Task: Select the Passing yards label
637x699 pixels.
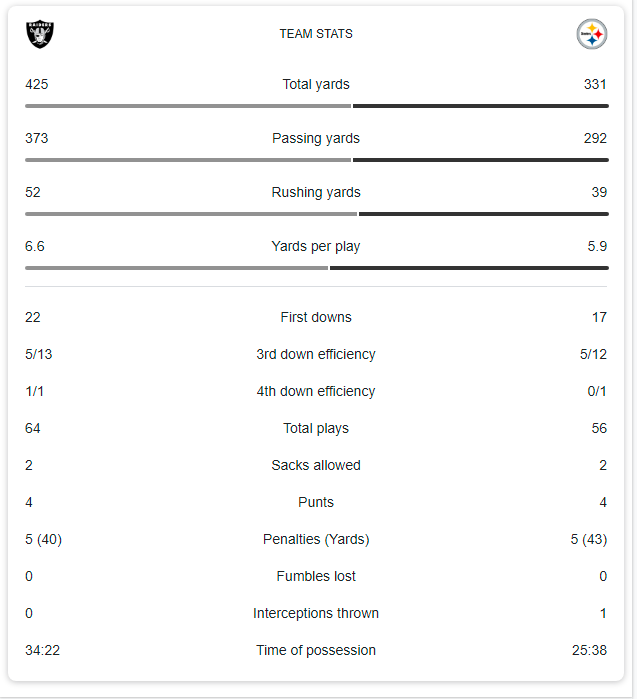Action: tap(316, 139)
